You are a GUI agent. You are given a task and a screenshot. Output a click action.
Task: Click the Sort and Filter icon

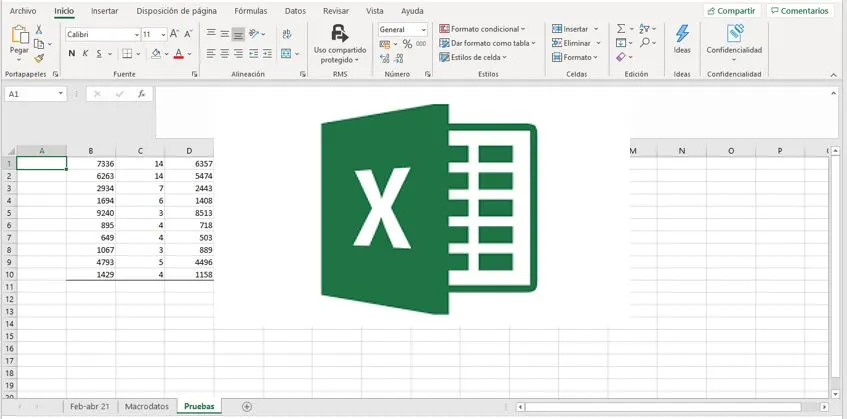pyautogui.click(x=644, y=28)
